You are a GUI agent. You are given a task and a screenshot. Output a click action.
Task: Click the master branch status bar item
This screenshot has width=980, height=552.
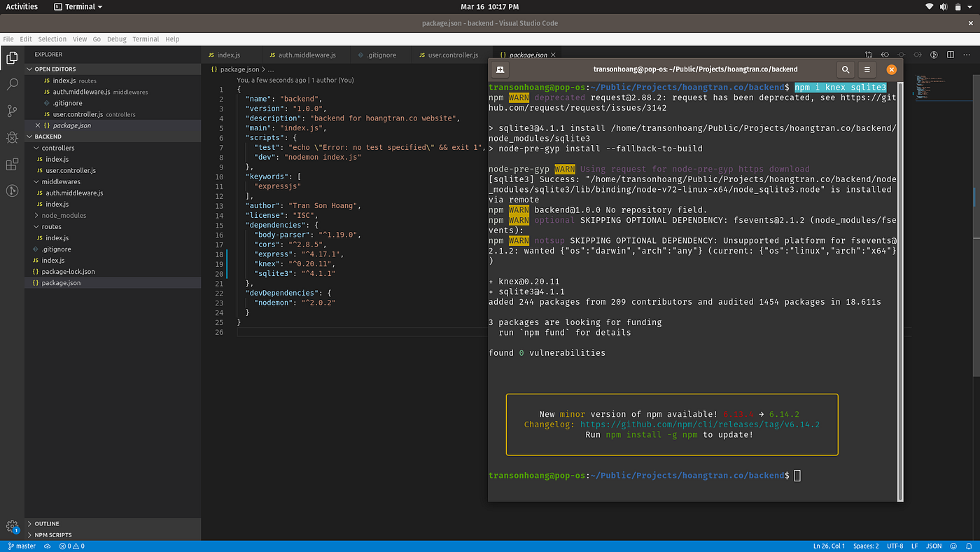pos(22,546)
